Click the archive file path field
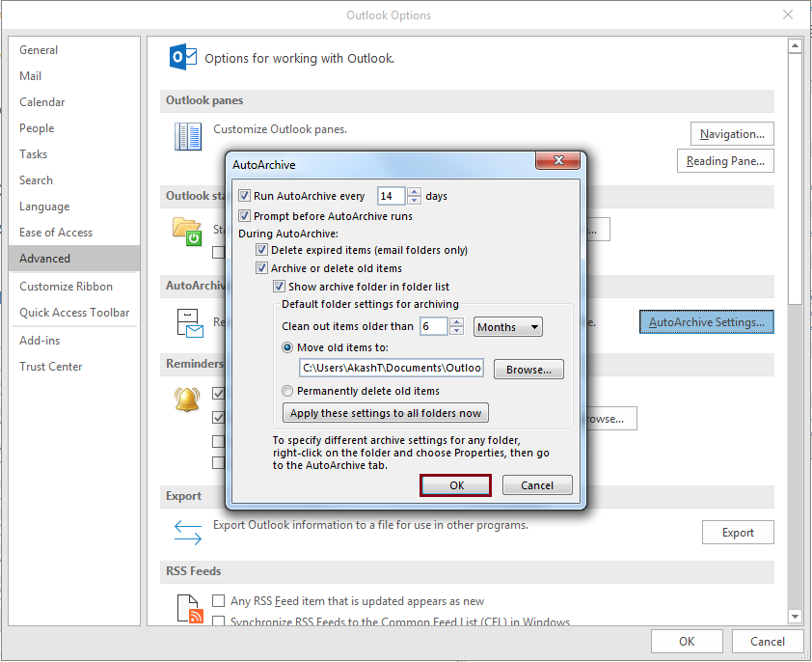Screen dimensions: 812x662 (392, 368)
